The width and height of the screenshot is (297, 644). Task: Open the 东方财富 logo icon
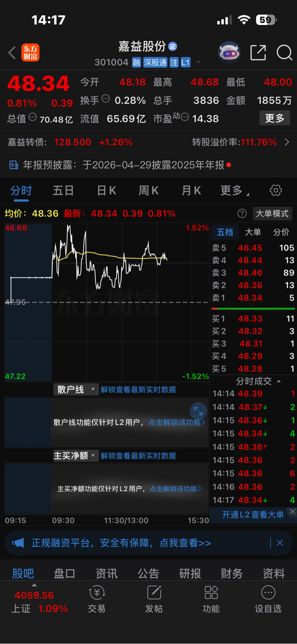(30, 53)
